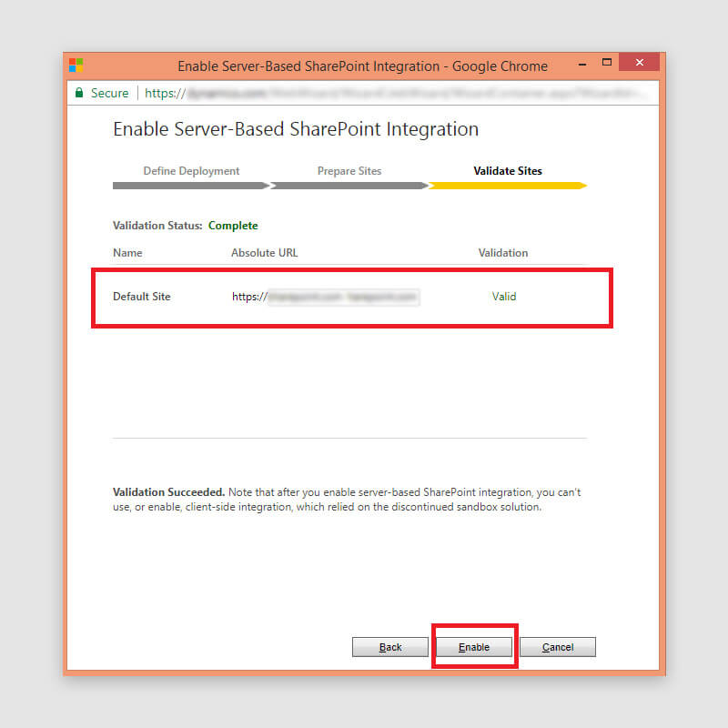
Task: Click the Validation Status label
Action: 157,226
